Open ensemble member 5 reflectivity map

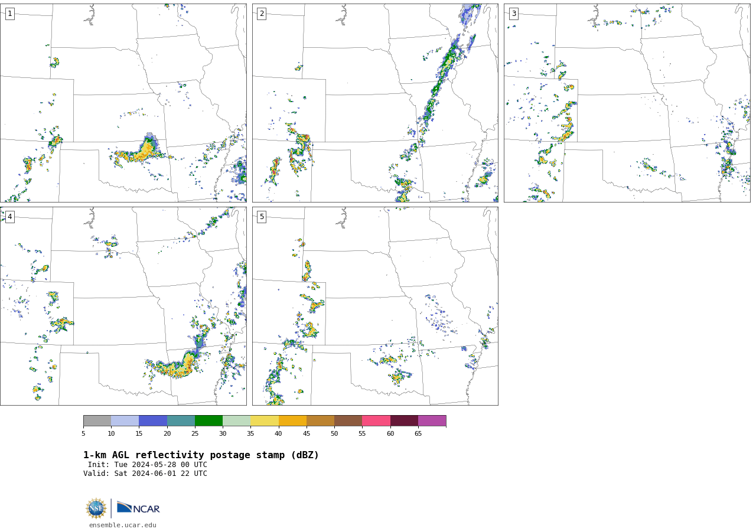tap(375, 306)
